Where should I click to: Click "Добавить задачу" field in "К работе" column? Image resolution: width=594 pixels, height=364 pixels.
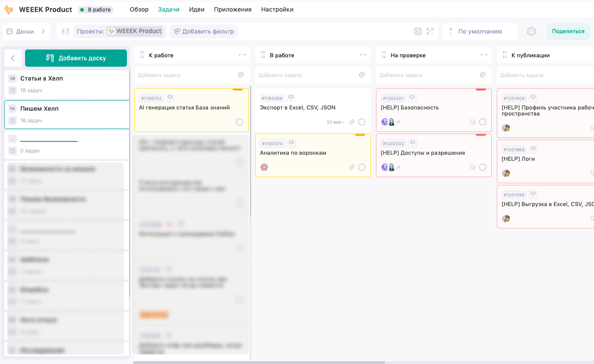coord(192,75)
